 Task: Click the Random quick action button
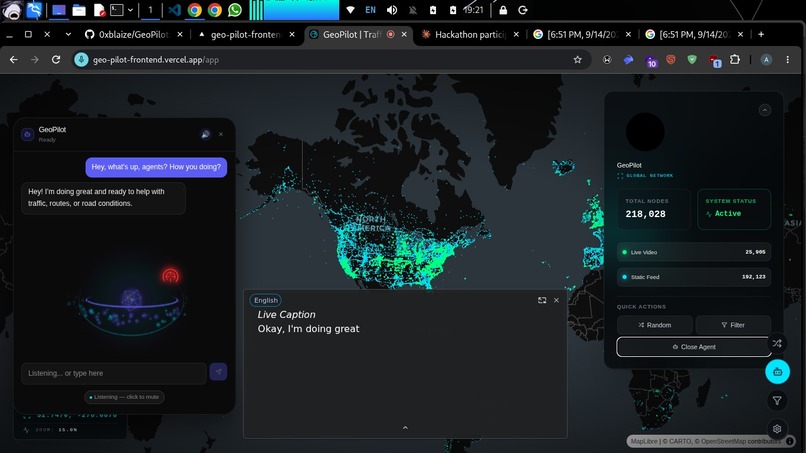tap(654, 325)
